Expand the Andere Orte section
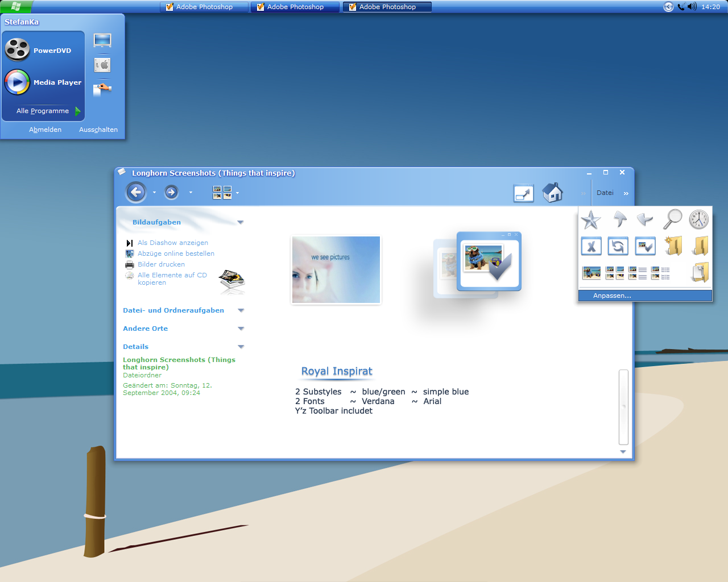 pos(241,329)
